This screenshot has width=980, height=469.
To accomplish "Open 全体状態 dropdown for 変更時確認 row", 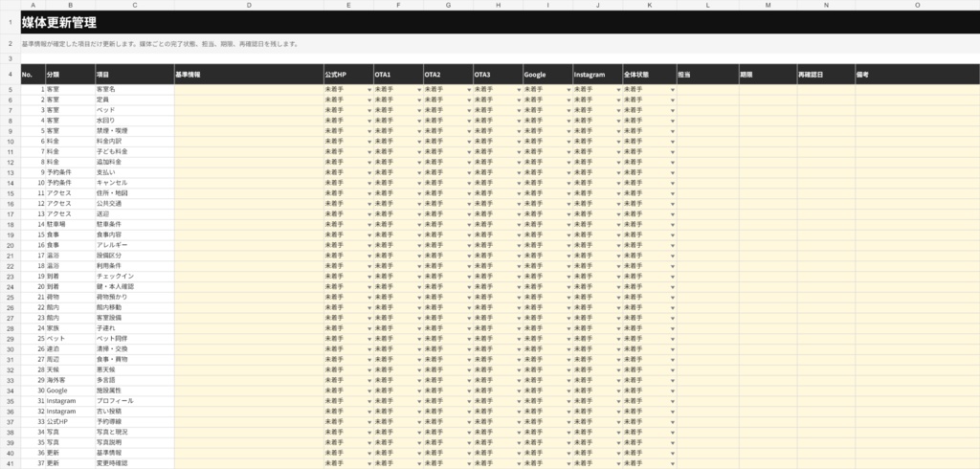I will (673, 463).
